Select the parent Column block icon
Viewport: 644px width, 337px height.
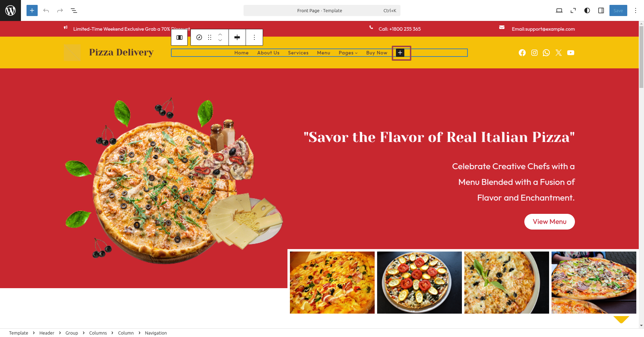179,37
